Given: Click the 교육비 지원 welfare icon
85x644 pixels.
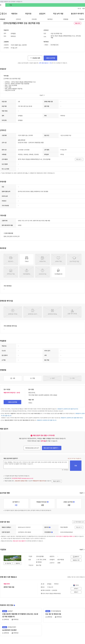Looking at the screenshot, I should coord(58,259).
